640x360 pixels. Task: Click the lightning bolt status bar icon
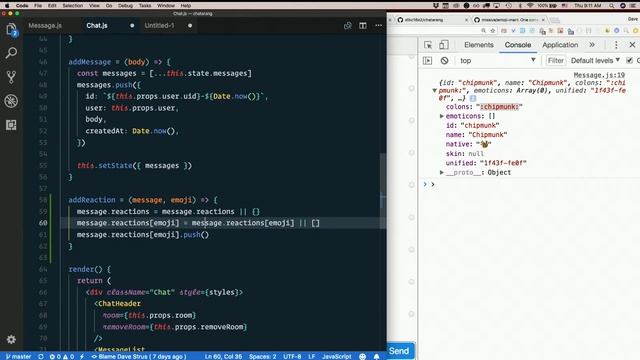82,356
